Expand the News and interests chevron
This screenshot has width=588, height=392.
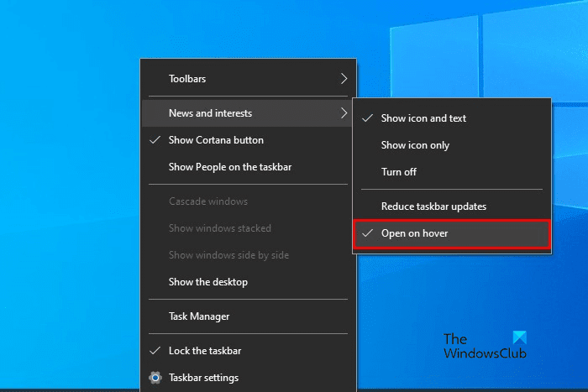[x=344, y=113]
